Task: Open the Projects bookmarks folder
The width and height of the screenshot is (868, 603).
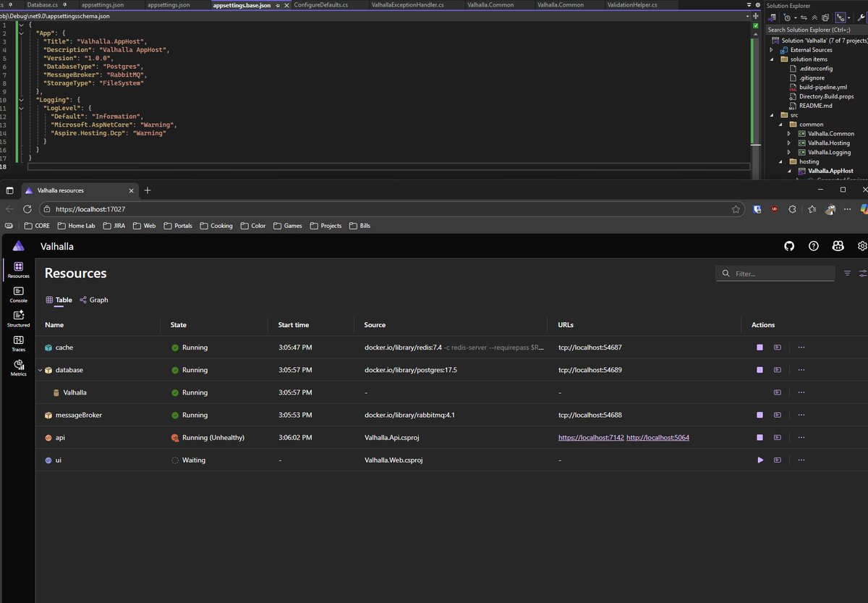Action: (325, 226)
